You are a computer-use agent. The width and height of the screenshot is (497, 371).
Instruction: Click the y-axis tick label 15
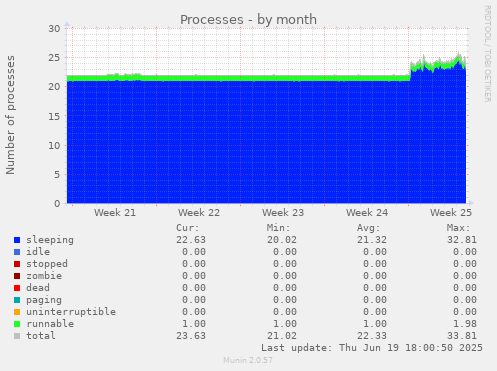(x=54, y=116)
